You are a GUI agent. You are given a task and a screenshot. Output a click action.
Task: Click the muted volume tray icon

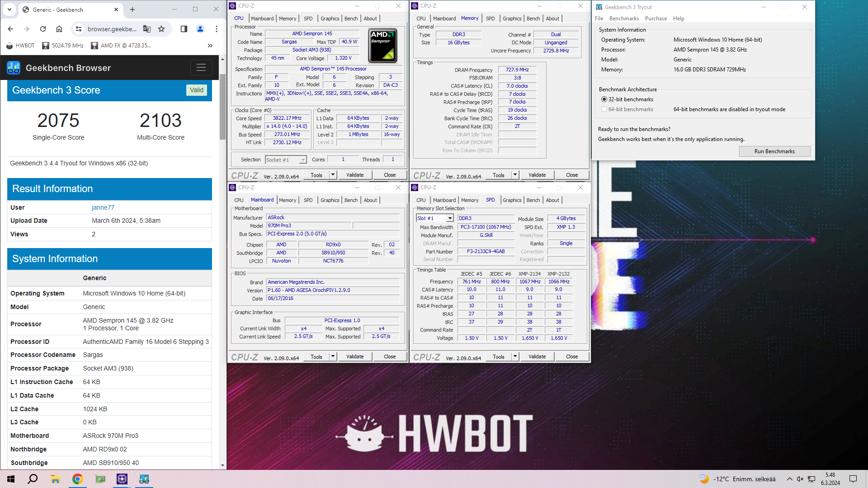(800, 479)
